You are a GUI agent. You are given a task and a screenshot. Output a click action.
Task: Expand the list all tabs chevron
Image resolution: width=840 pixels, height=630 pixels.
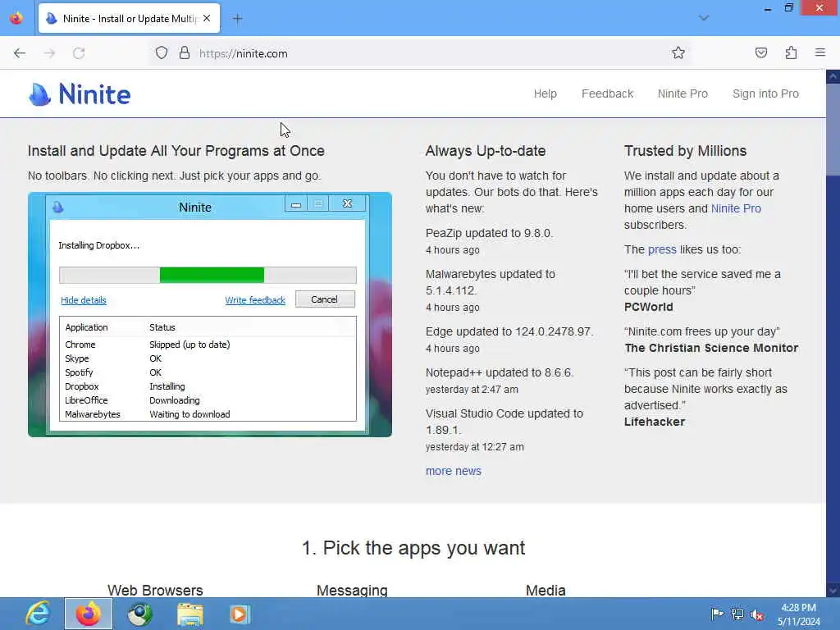pyautogui.click(x=703, y=18)
